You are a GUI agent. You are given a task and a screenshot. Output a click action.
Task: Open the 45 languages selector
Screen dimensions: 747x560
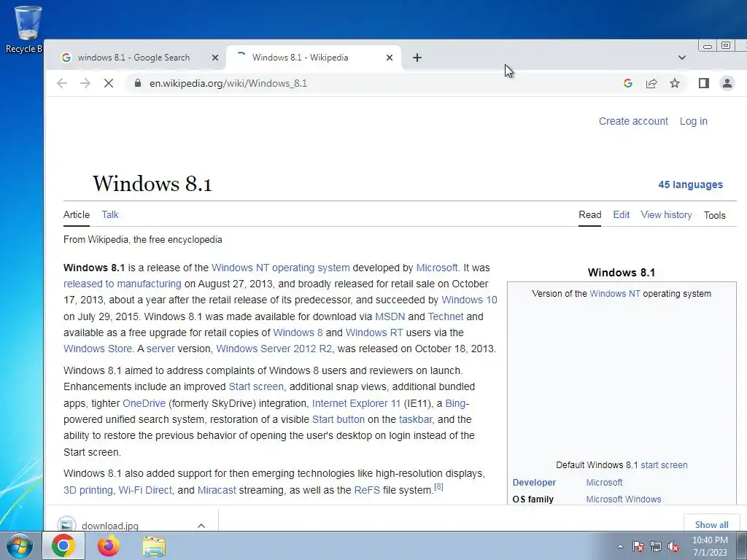[690, 184]
